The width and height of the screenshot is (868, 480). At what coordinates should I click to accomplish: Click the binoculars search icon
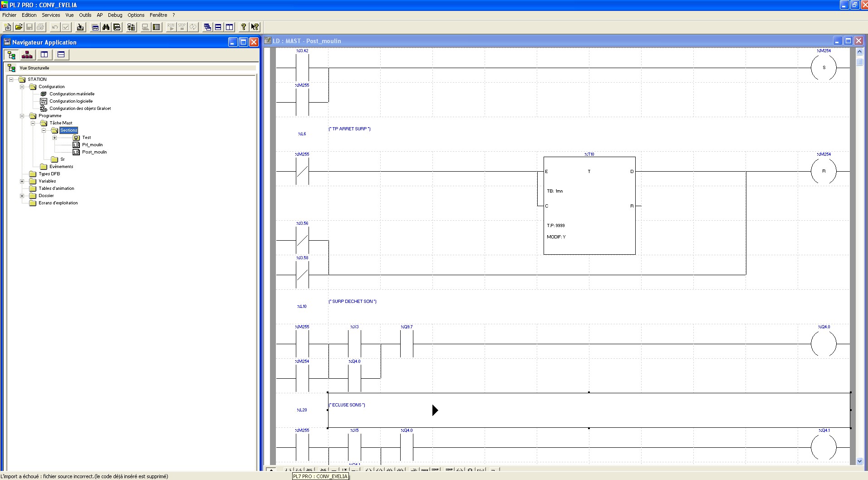(x=106, y=27)
